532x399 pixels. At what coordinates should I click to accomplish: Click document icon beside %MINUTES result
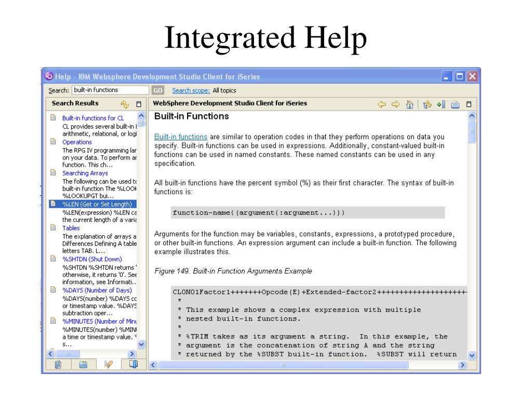coord(54,321)
